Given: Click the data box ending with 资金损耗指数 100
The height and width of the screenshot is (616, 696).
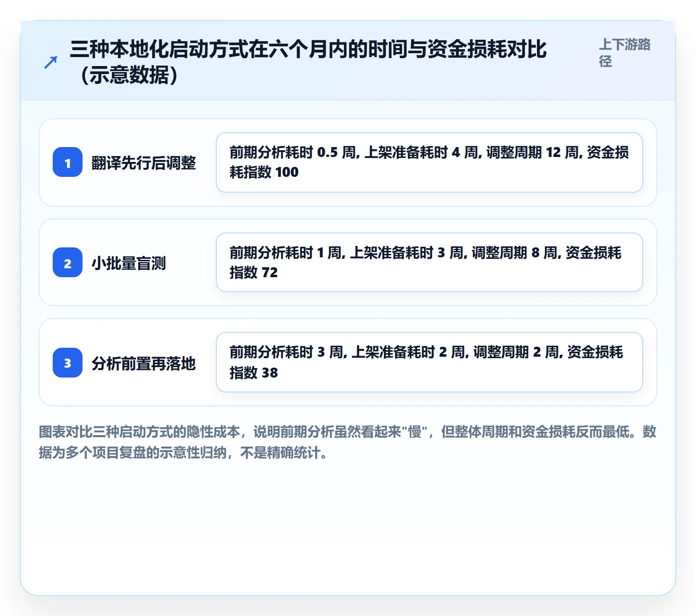Looking at the screenshot, I should click(430, 162).
